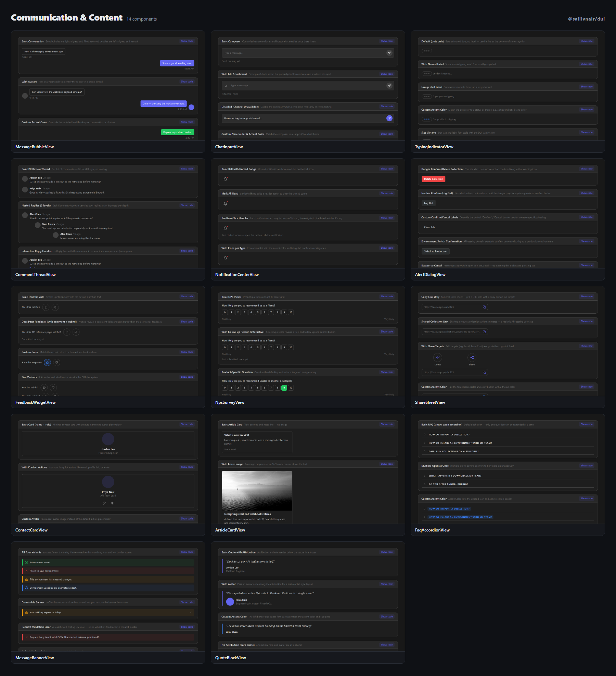Click the cover image on the webhook retries article card
Screen dimensions: 616x676
(257, 491)
